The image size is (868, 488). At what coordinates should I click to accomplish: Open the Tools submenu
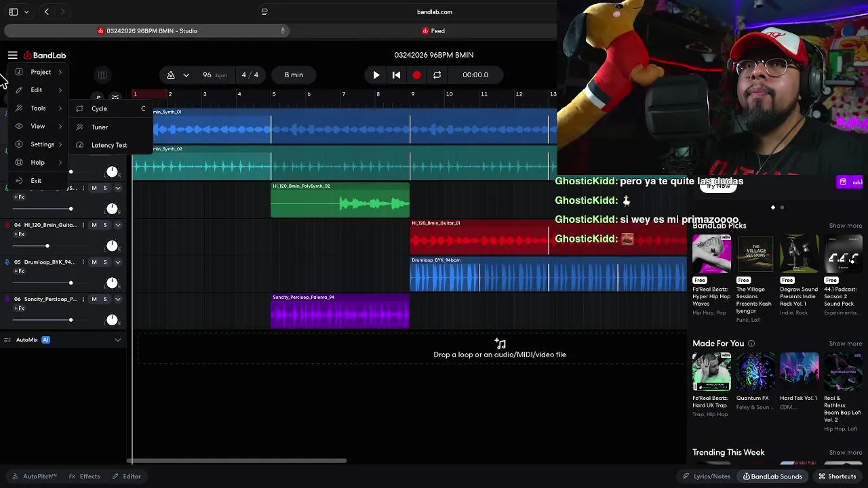[39, 108]
